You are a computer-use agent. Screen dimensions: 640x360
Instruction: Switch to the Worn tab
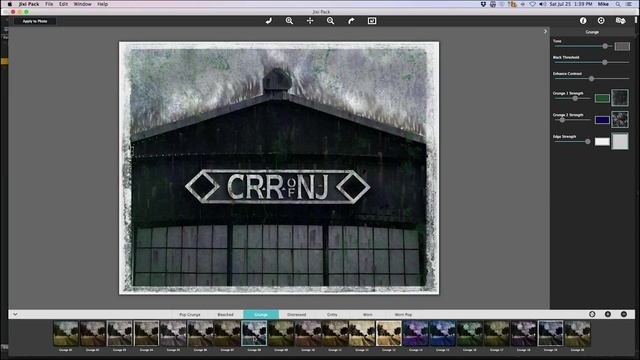tap(367, 315)
